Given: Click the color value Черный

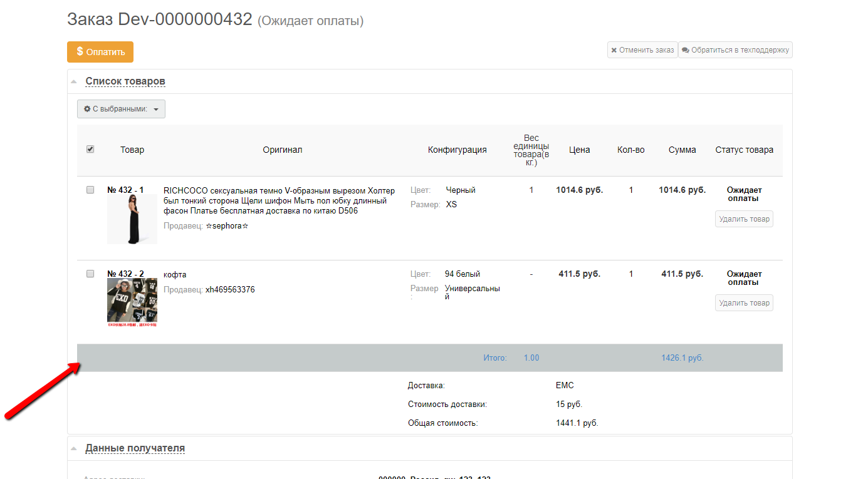Looking at the screenshot, I should (461, 190).
